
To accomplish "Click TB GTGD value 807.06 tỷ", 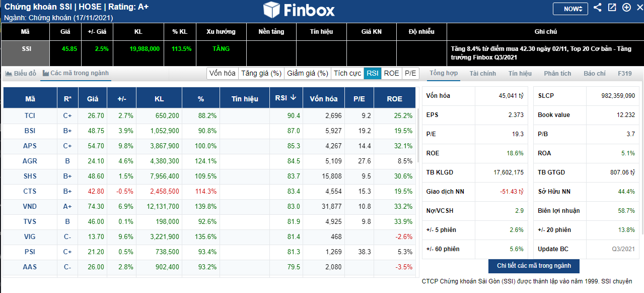I will click(x=623, y=172).
